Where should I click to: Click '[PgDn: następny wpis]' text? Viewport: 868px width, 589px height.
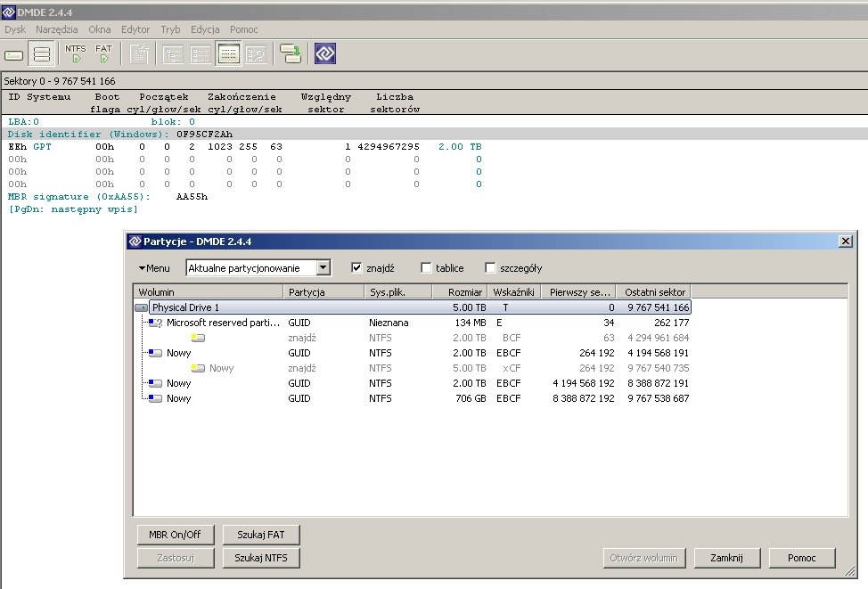pyautogui.click(x=73, y=209)
